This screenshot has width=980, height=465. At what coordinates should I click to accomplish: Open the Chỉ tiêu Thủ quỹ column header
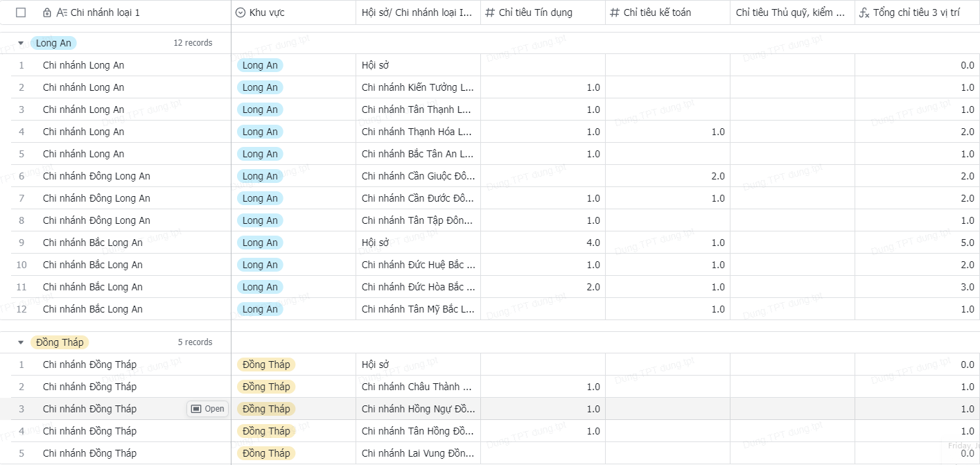click(790, 12)
